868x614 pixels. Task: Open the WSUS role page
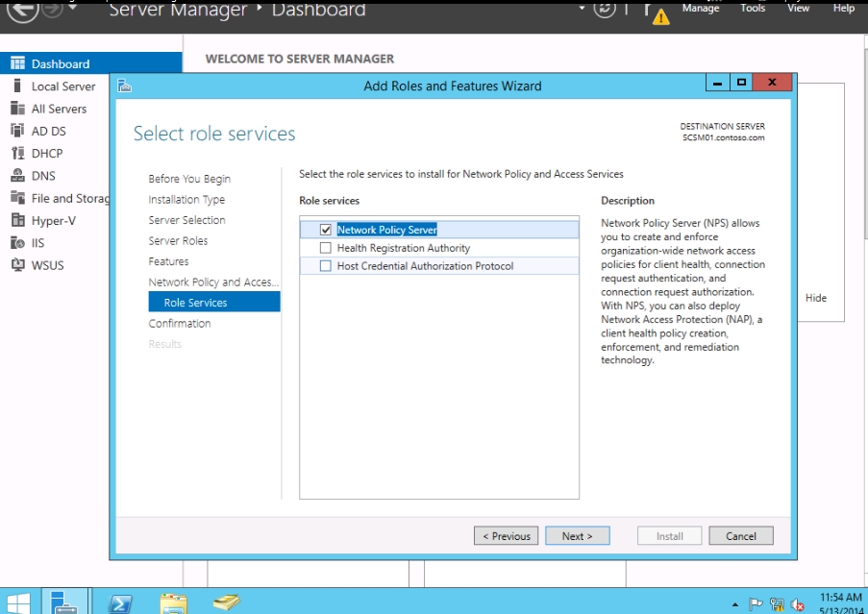[x=47, y=265]
